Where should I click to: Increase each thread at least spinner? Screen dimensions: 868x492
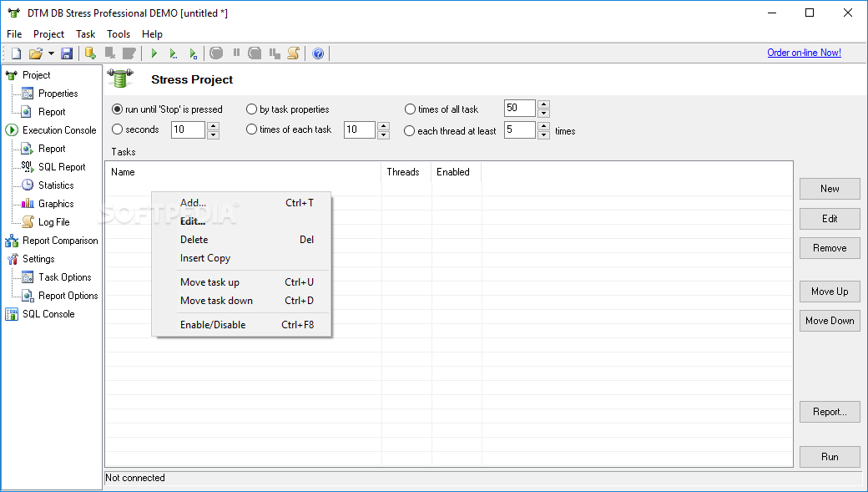pyautogui.click(x=543, y=126)
